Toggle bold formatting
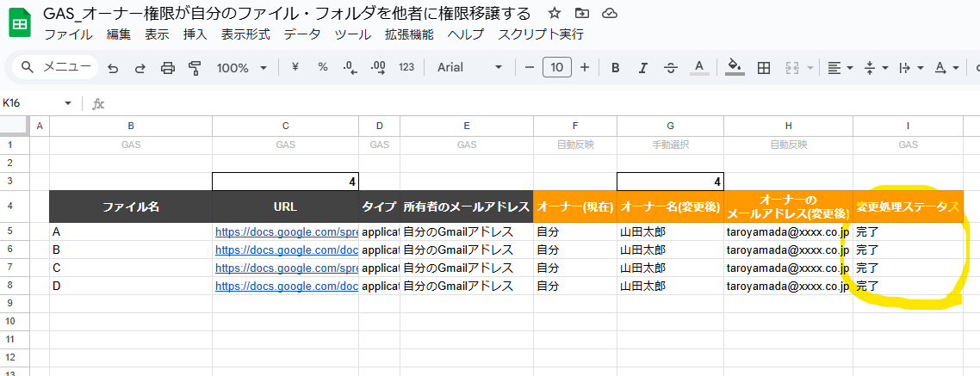Image resolution: width=980 pixels, height=376 pixels. pyautogui.click(x=615, y=68)
